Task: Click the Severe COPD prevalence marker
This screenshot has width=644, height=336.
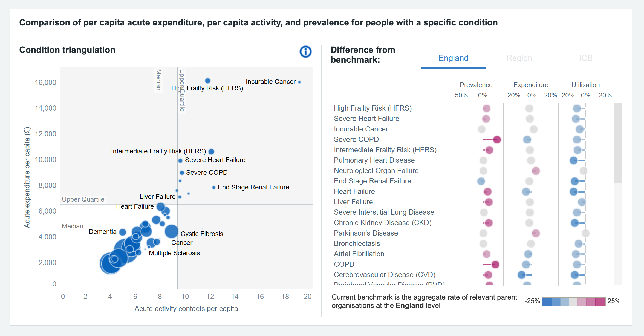Action: (x=497, y=140)
